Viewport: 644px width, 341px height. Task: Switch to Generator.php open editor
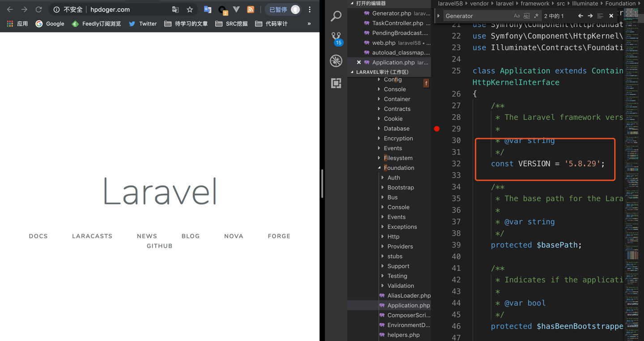pos(392,13)
